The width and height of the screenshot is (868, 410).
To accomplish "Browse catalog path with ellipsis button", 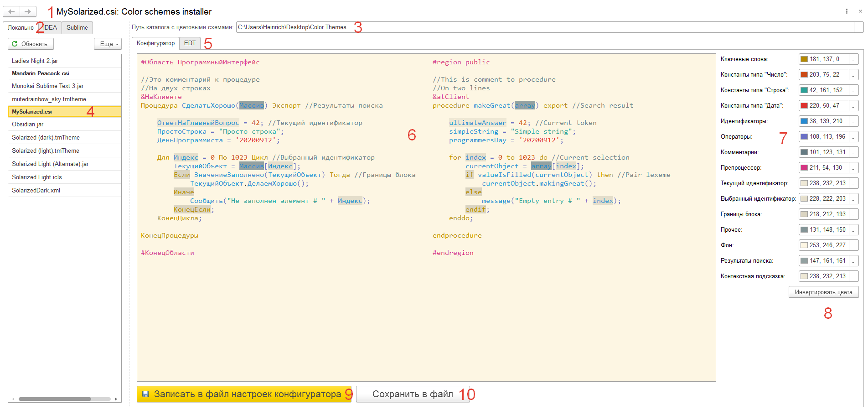I will (859, 27).
